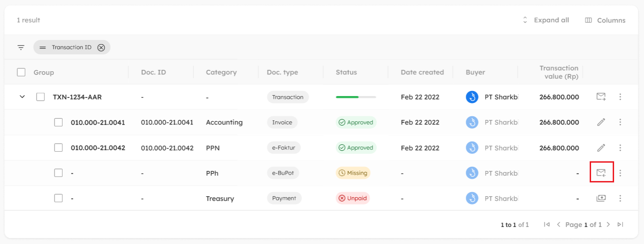The height and width of the screenshot is (244, 644).
Task: Remove the Transaction ID filter chip
Action: pyautogui.click(x=101, y=47)
